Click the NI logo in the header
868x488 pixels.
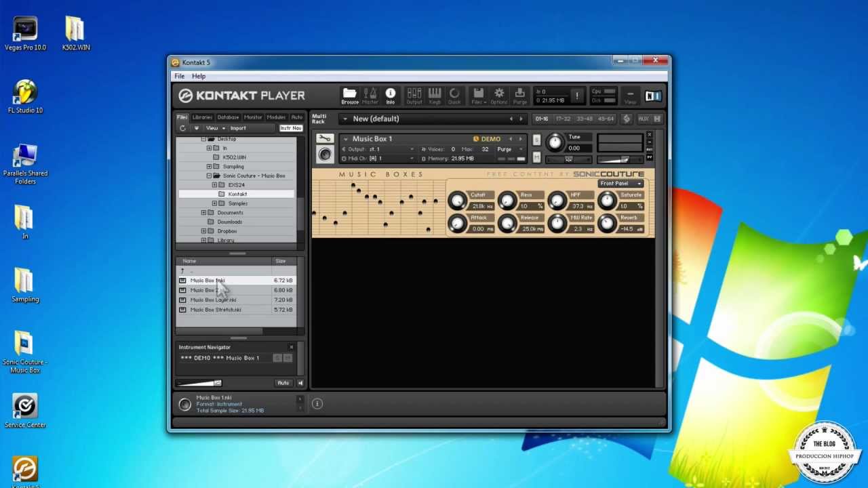[x=653, y=96]
